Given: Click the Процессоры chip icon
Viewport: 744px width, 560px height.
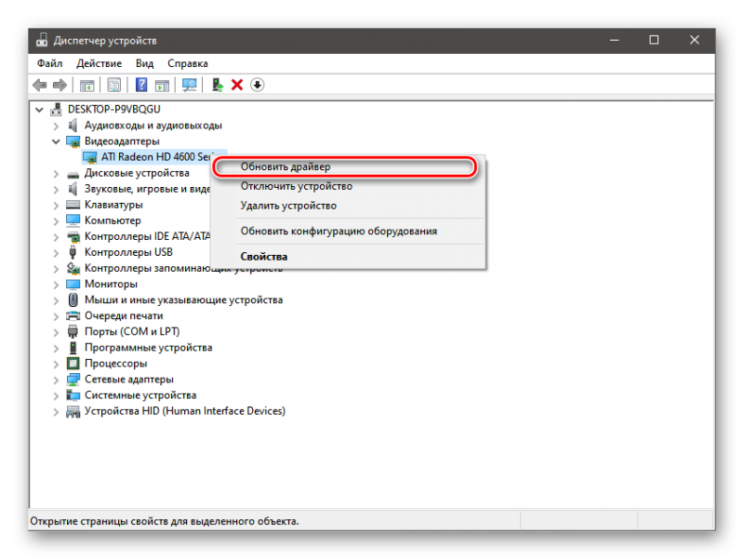Looking at the screenshot, I should tap(73, 364).
